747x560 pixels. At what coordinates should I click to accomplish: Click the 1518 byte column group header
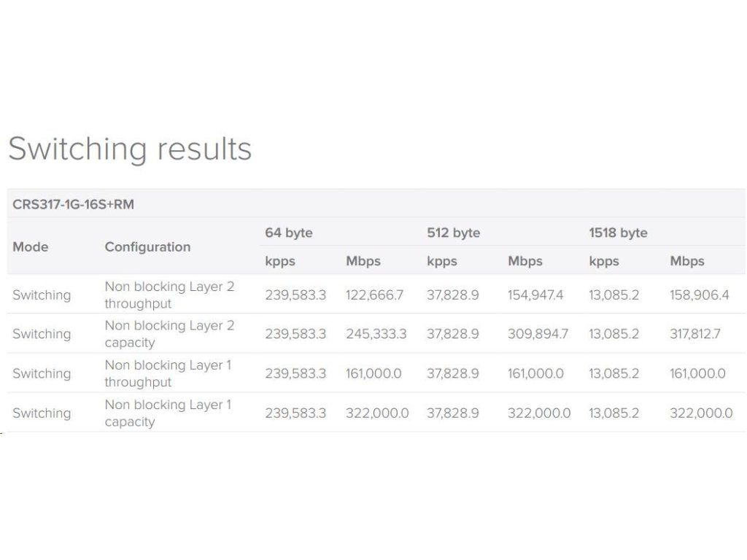tap(619, 233)
